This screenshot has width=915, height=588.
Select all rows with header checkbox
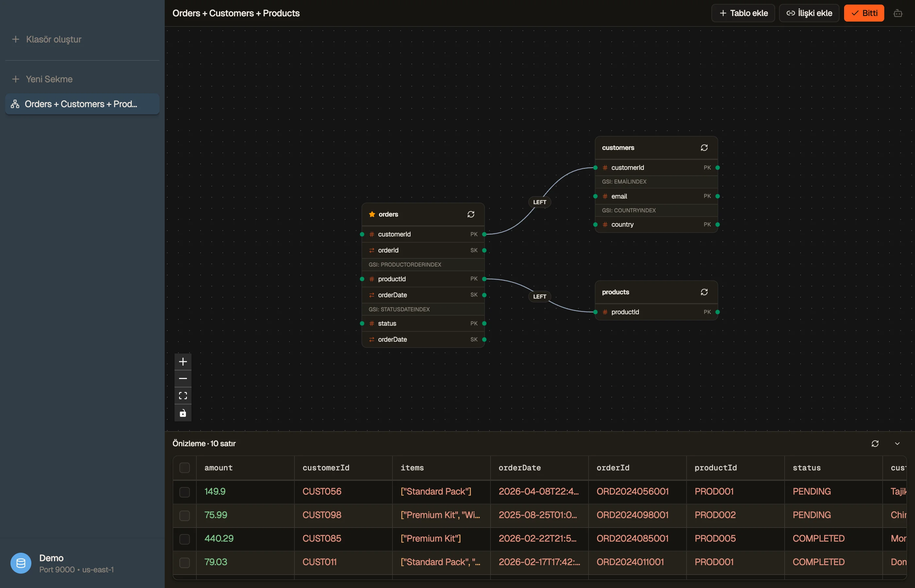(184, 468)
